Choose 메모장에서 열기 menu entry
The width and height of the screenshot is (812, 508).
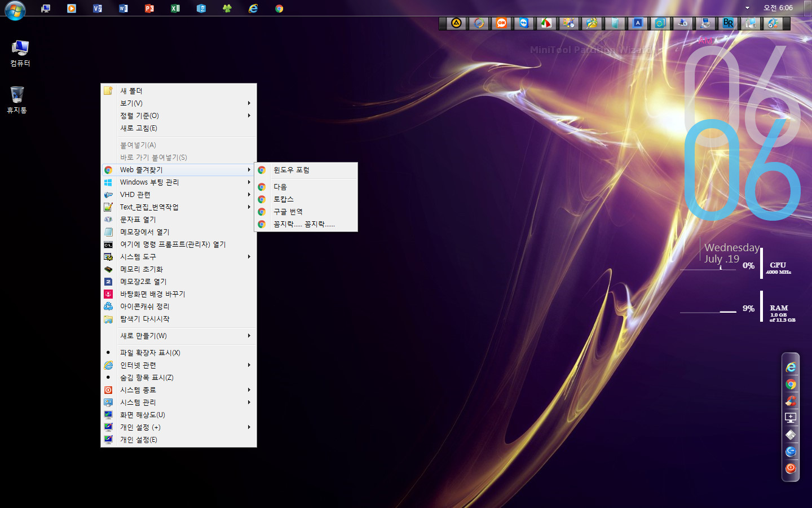pyautogui.click(x=179, y=232)
